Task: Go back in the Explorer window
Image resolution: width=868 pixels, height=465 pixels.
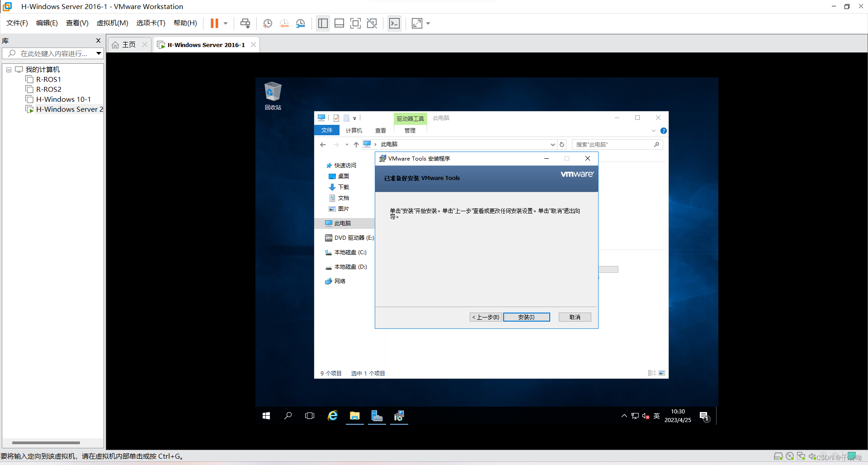Action: [323, 145]
